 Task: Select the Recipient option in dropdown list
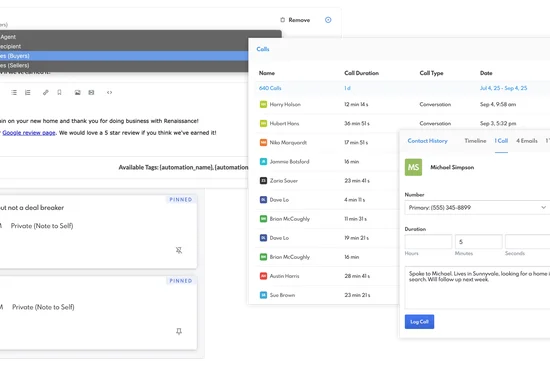pyautogui.click(x=124, y=46)
